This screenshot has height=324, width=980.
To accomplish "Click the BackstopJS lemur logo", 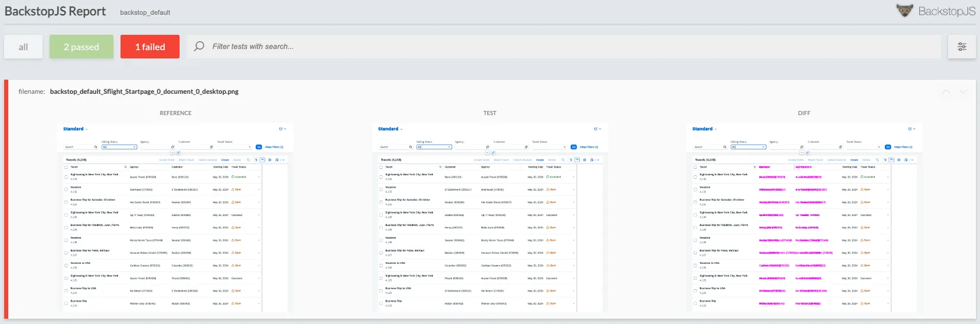I will point(904,11).
